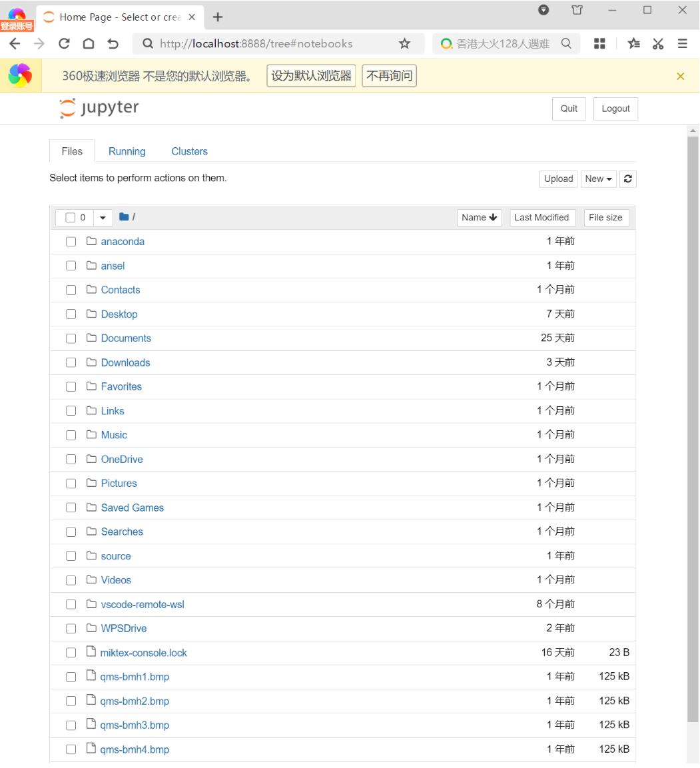This screenshot has width=700, height=768.
Task: Click the login account avatar icon
Action: pos(17,19)
